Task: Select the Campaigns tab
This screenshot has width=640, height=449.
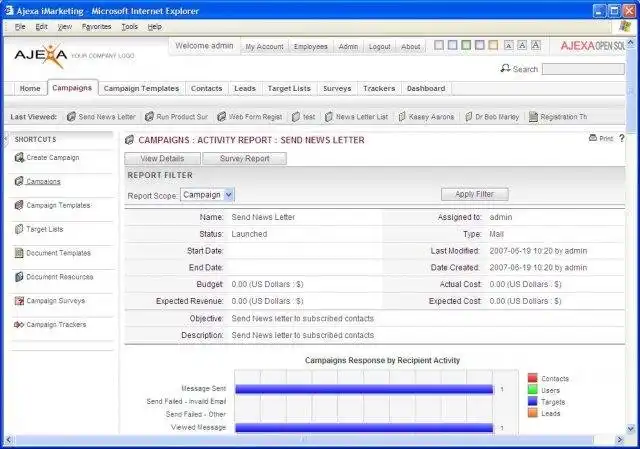Action: (72, 88)
